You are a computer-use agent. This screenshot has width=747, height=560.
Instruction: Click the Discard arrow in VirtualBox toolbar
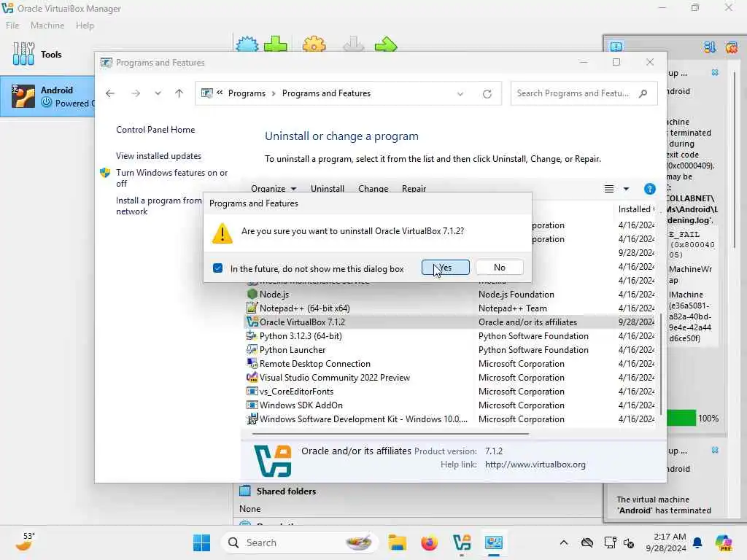tap(354, 44)
